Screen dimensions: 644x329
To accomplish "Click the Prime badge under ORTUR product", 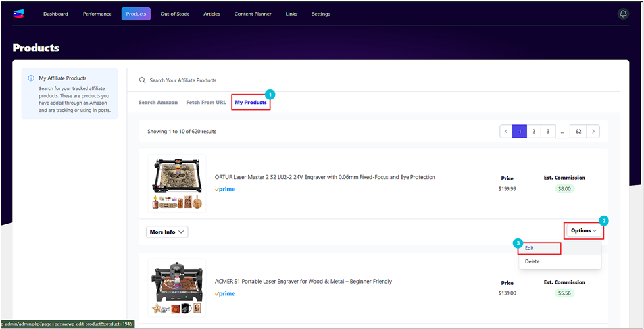I will [x=224, y=190].
